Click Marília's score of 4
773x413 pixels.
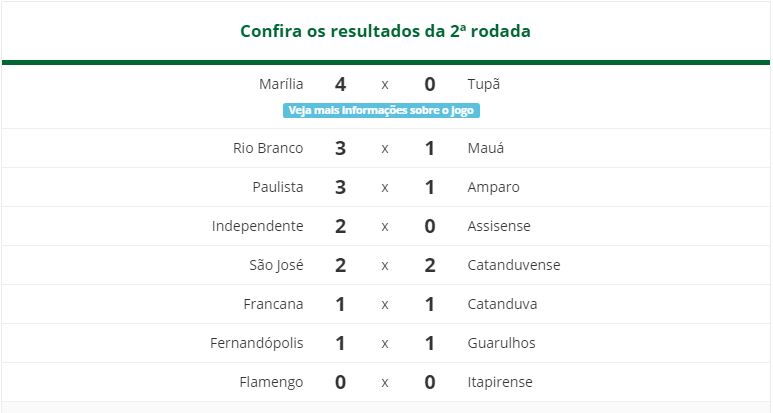(x=340, y=84)
